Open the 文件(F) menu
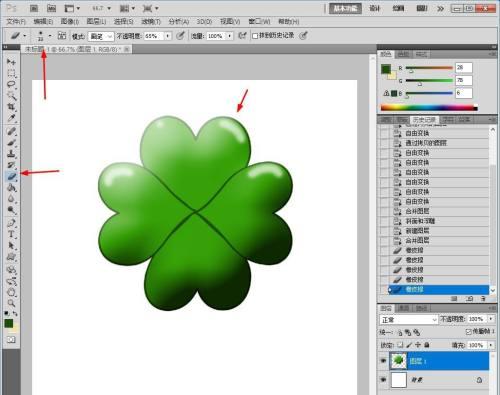Image resolution: width=500 pixels, height=395 pixels. (x=16, y=22)
